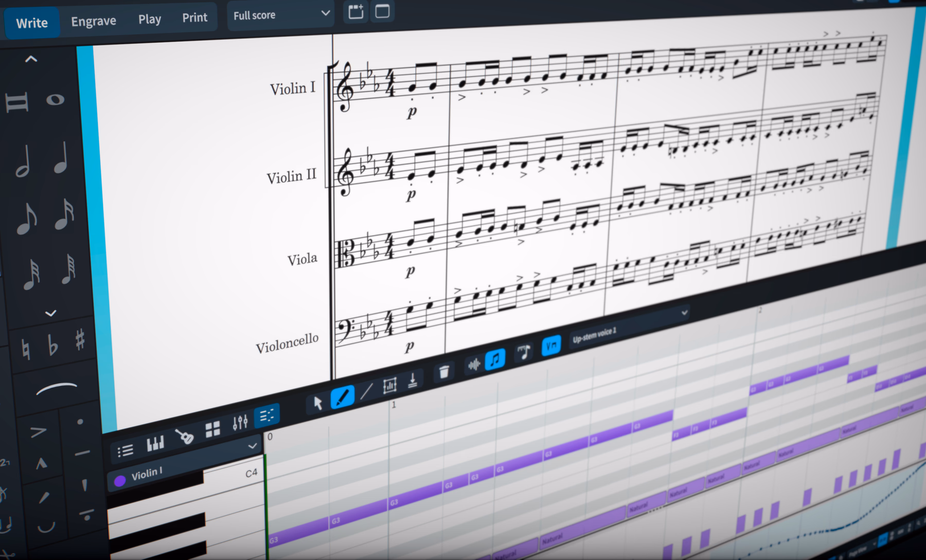
Task: Add an accent articulation
Action: 38,431
